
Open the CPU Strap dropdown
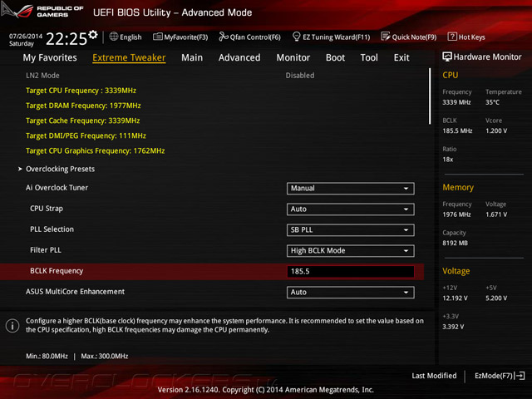pyautogui.click(x=351, y=209)
